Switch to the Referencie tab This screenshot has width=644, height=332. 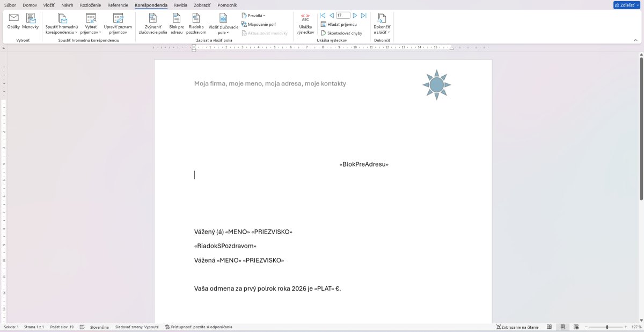point(118,5)
